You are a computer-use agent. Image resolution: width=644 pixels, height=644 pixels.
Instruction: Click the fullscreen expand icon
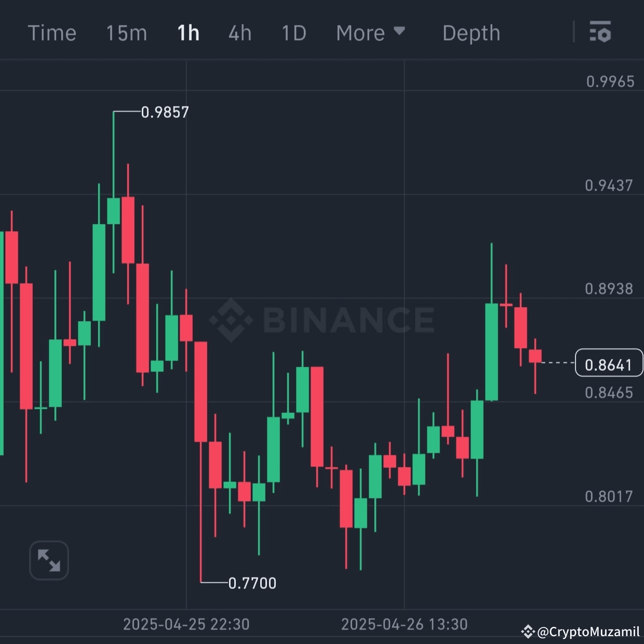click(x=48, y=560)
